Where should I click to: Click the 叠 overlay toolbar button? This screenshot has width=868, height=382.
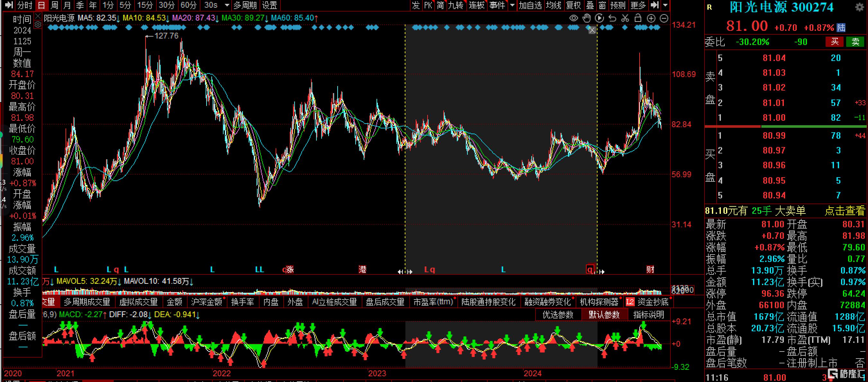click(590, 5)
